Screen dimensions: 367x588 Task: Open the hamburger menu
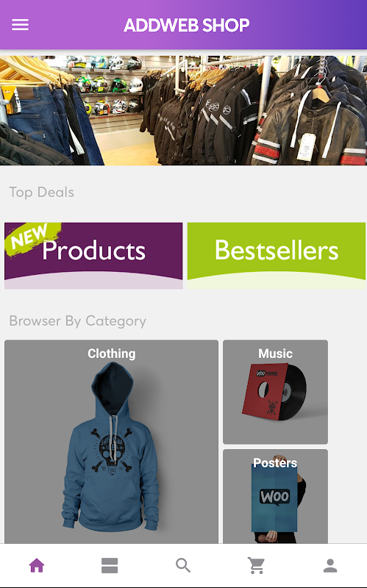20,25
